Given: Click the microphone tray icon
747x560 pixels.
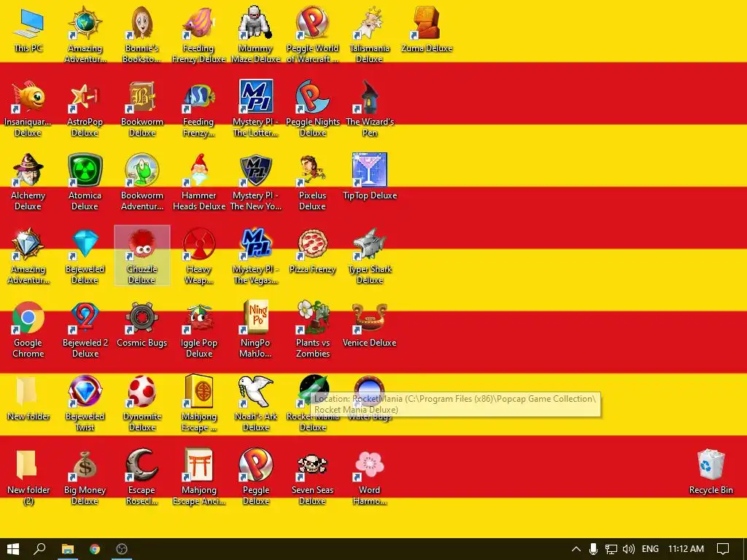Looking at the screenshot, I should point(594,549).
